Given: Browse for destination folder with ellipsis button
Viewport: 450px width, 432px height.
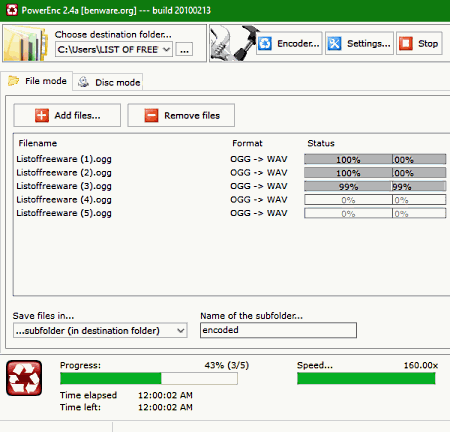Looking at the screenshot, I should point(184,50).
